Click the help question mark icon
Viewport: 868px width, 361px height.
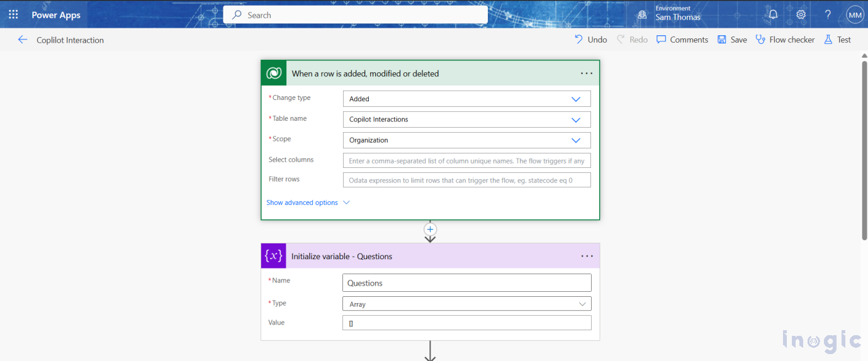point(828,14)
